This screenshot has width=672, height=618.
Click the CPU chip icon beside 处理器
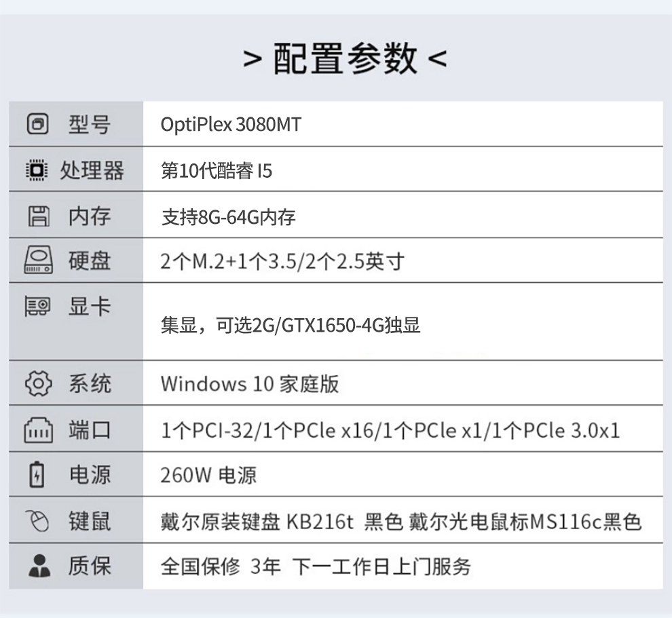[x=37, y=170]
